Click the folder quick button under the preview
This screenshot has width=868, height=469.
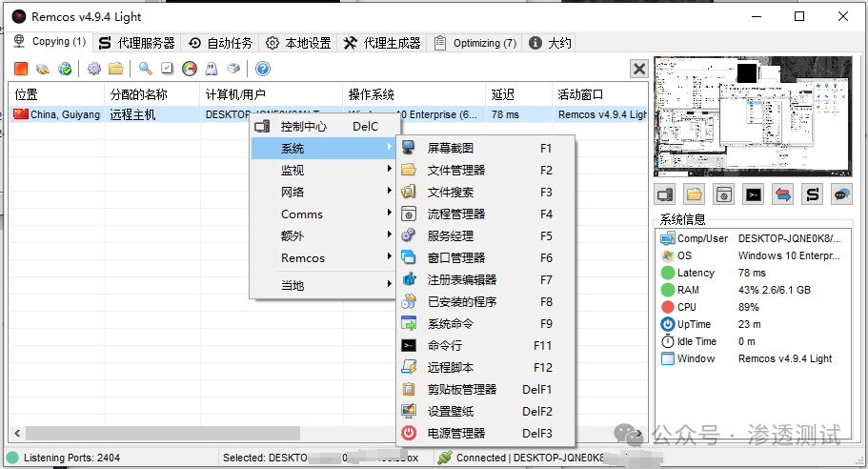pos(695,194)
